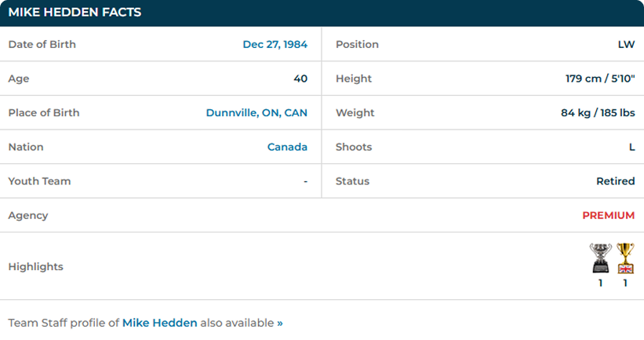Image resolution: width=644 pixels, height=340 pixels.
Task: Click the red PREMIUM agency link
Action: click(x=608, y=215)
